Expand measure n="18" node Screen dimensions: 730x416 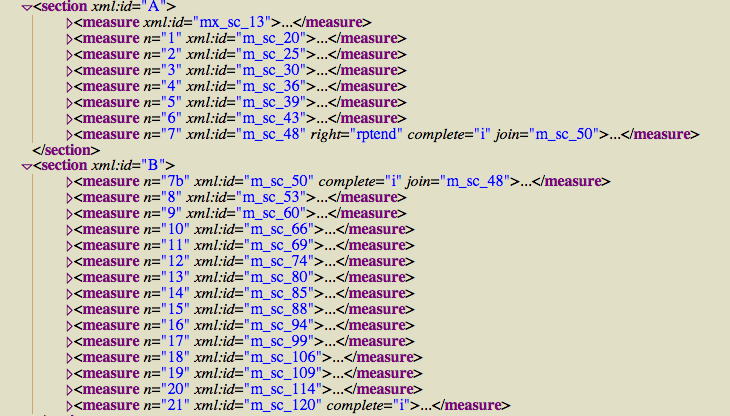point(69,358)
